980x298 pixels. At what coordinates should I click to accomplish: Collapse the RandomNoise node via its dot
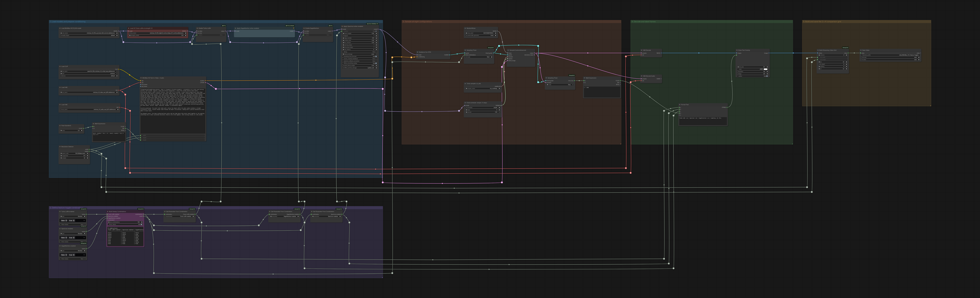click(x=465, y=28)
